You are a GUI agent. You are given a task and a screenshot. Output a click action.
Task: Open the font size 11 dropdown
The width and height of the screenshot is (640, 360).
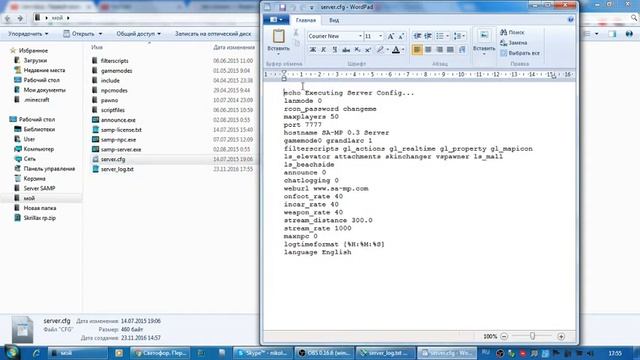click(380, 36)
